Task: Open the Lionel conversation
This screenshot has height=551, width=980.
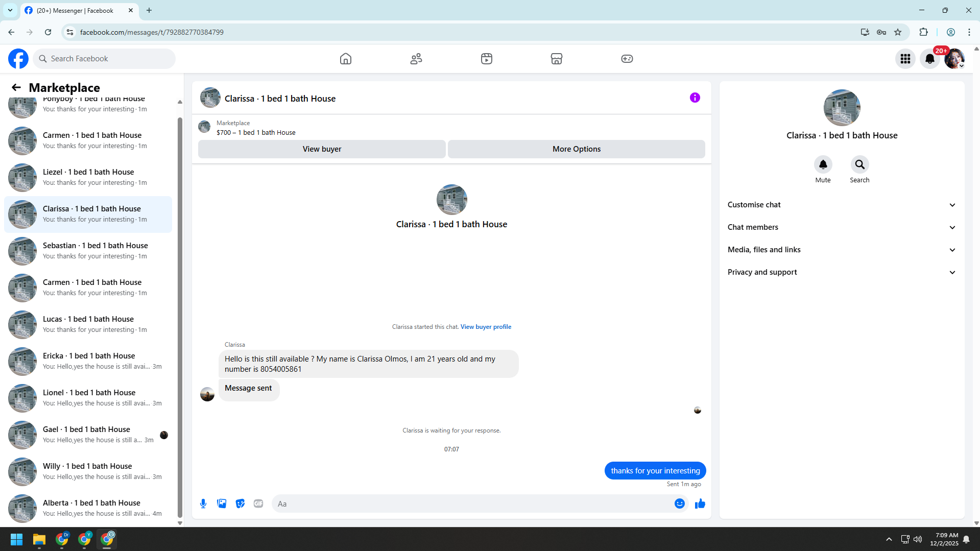Action: pyautogui.click(x=88, y=398)
